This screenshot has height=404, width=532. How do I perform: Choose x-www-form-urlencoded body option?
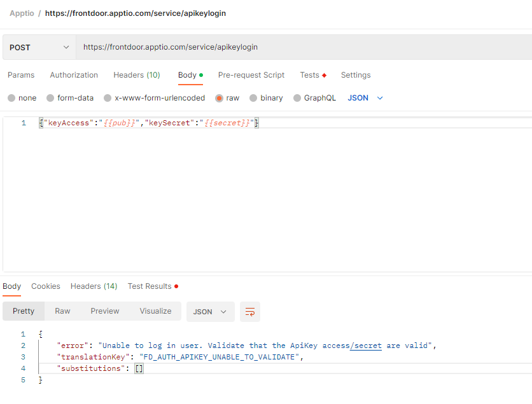coord(108,98)
